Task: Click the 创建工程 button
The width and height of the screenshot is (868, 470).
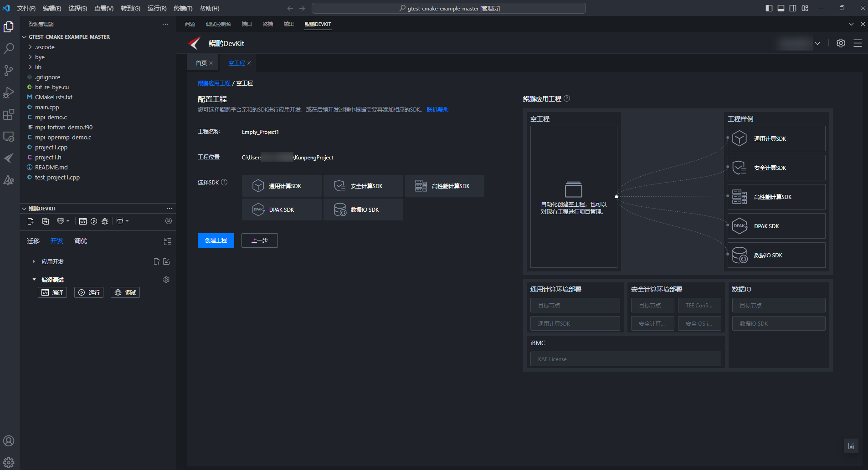Action: point(216,240)
